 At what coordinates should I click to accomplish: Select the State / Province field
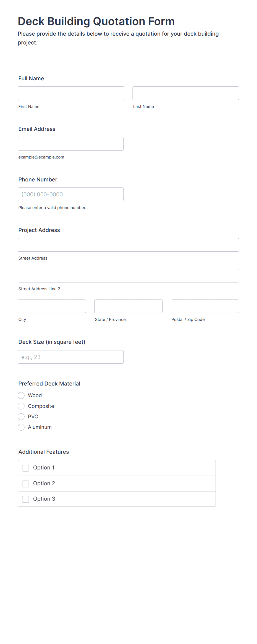(128, 306)
